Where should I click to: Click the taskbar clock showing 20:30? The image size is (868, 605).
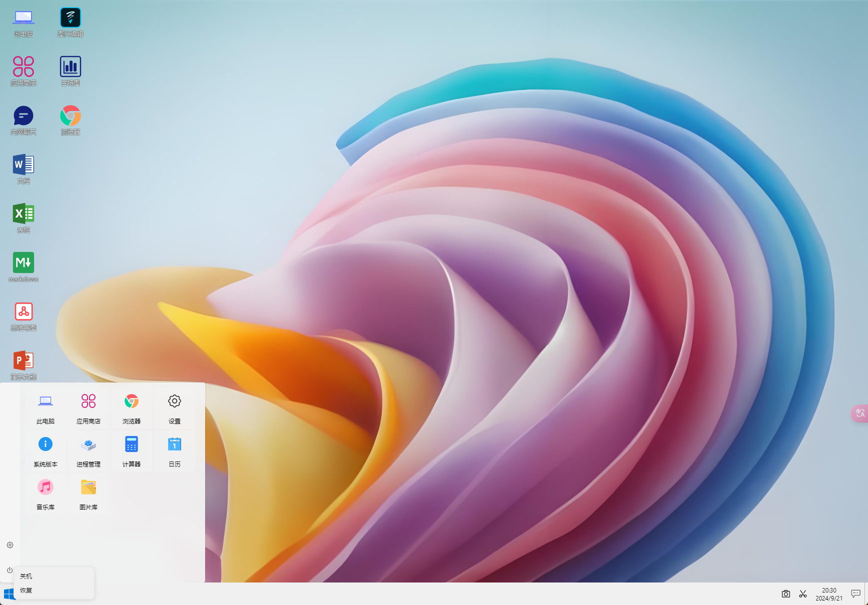tap(829, 594)
